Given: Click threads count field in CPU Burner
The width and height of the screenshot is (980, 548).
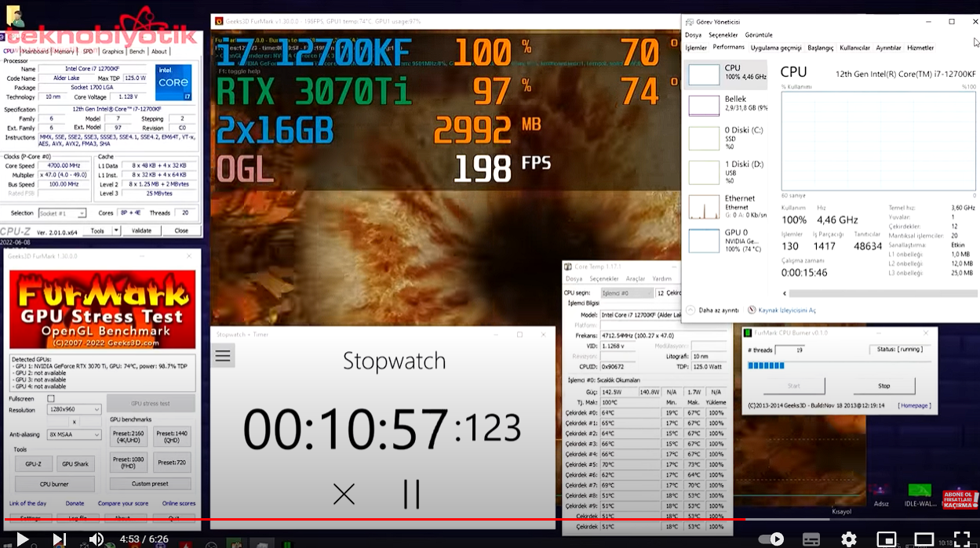Looking at the screenshot, I should point(789,350).
